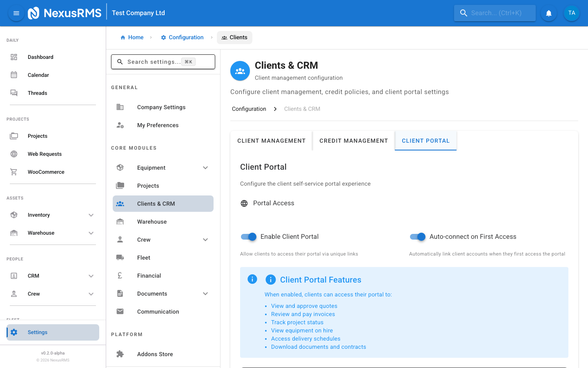Click the Communication envelope icon
Image resolution: width=588 pixels, height=368 pixels.
point(120,312)
